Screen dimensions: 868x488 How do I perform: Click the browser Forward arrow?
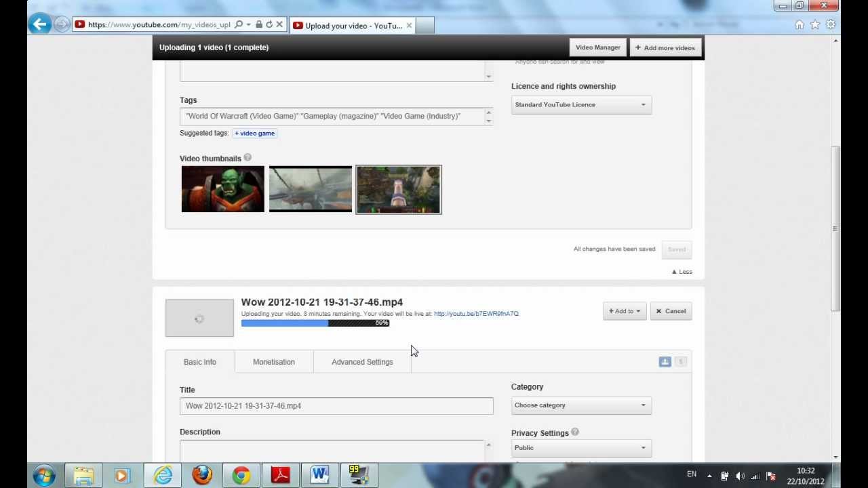tap(61, 25)
